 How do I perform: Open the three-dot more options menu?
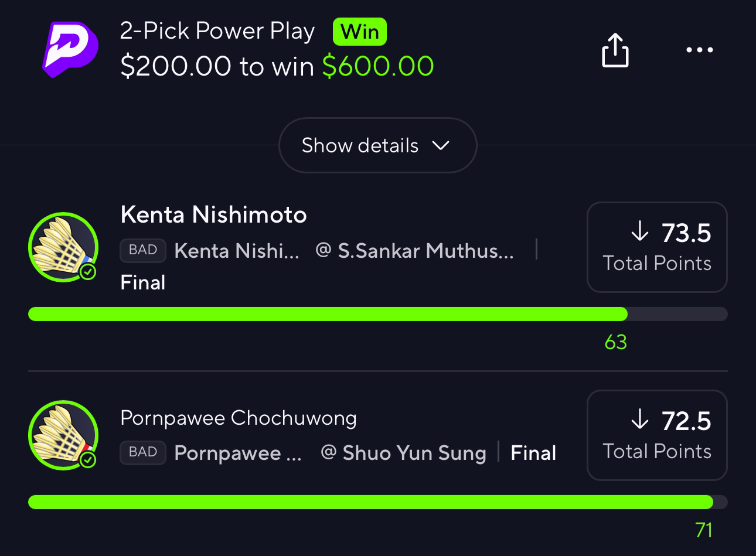pyautogui.click(x=700, y=50)
